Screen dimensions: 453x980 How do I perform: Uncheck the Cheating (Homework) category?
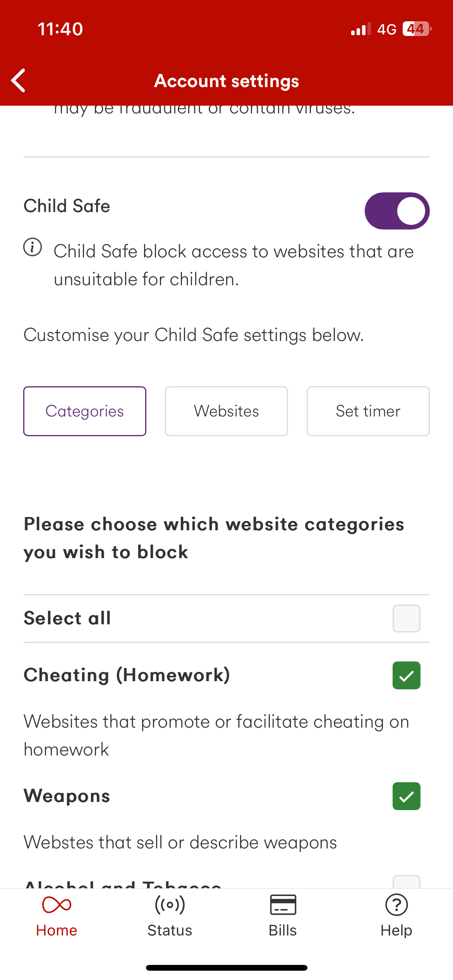pos(407,675)
